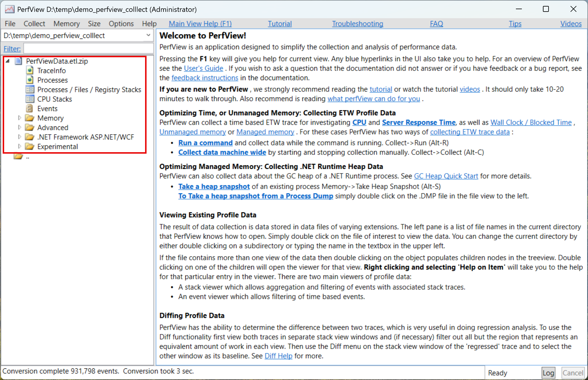Open the File menu
The width and height of the screenshot is (588, 380).
tap(10, 24)
